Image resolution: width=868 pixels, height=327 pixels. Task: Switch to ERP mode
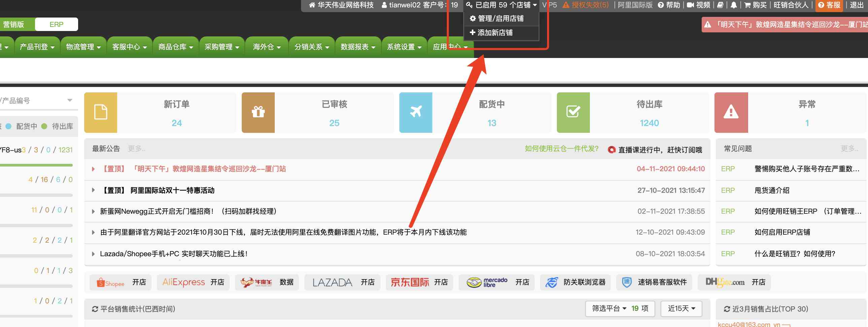pos(56,24)
